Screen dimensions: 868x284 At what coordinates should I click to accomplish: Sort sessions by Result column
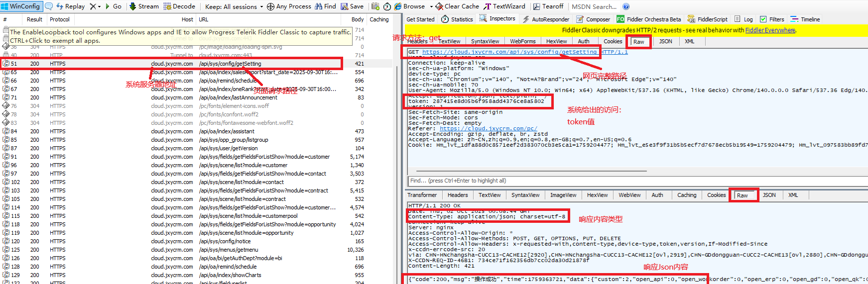[34, 19]
